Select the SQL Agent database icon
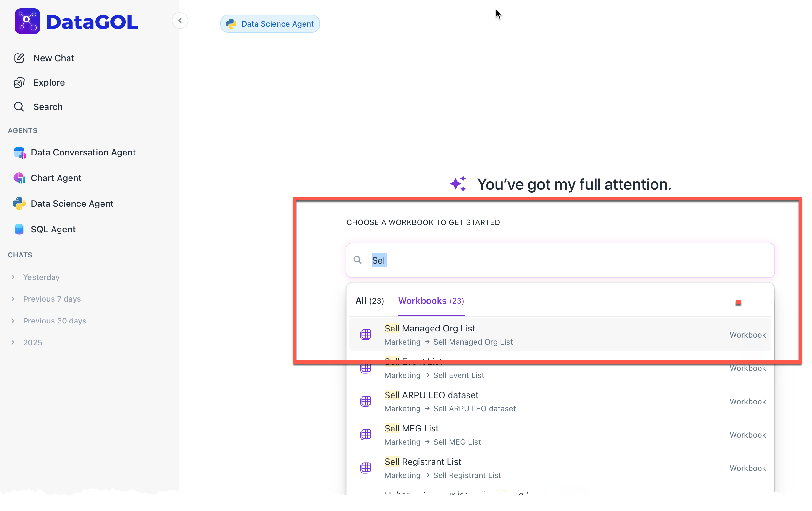This screenshot has height=511, width=812. 20,229
